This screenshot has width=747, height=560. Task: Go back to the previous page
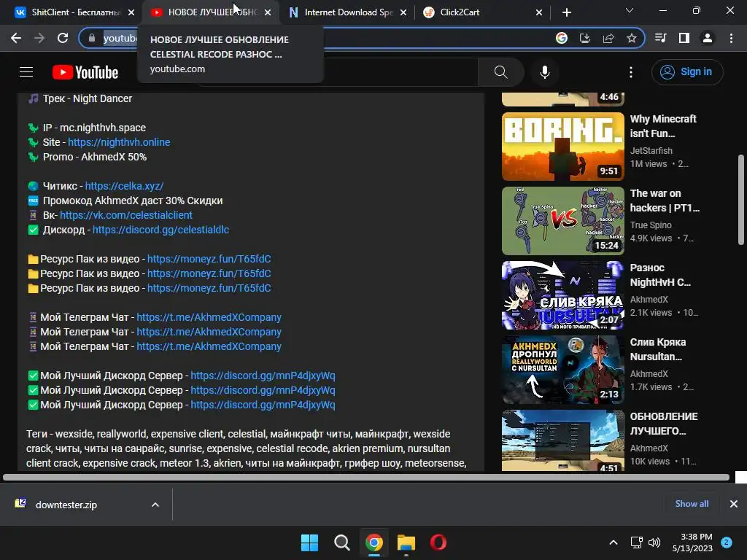click(x=16, y=38)
